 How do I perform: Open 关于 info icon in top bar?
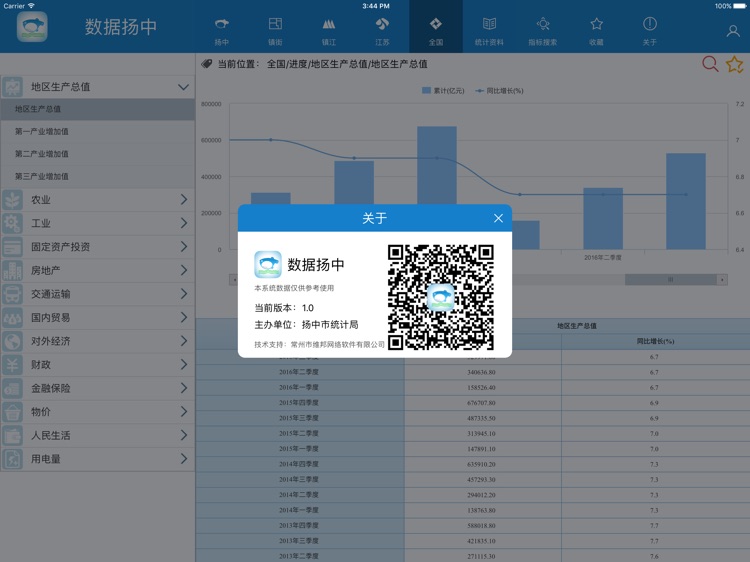coord(650,24)
